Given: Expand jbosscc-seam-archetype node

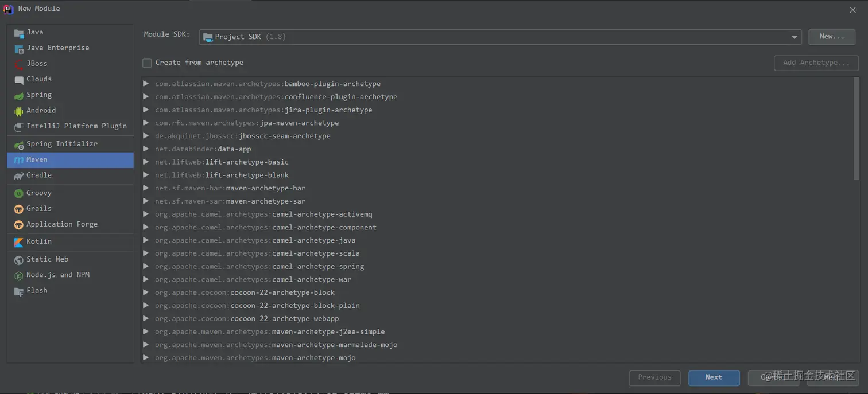Looking at the screenshot, I should click(x=146, y=136).
